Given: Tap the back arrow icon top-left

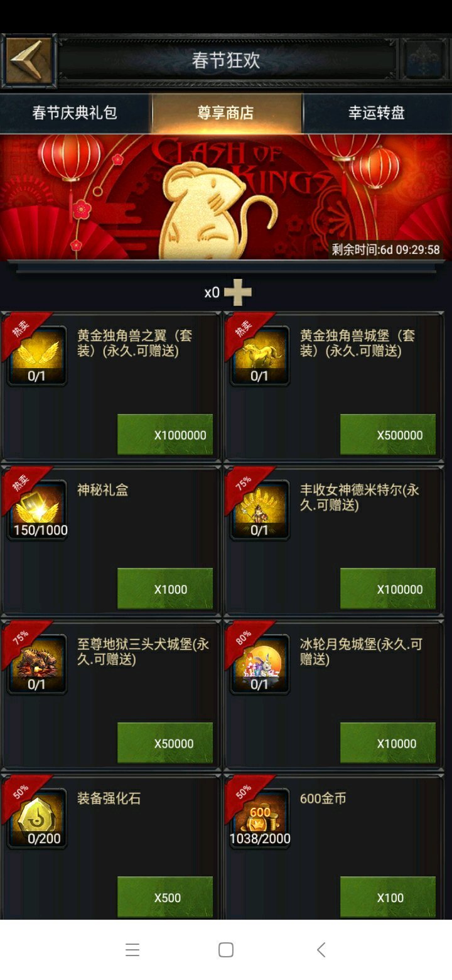Looking at the screenshot, I should pos(29,61).
